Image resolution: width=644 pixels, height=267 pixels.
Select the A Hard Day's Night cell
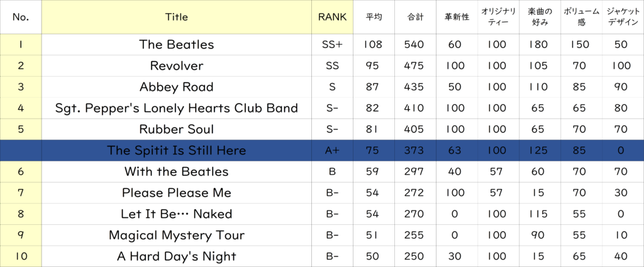click(x=176, y=256)
